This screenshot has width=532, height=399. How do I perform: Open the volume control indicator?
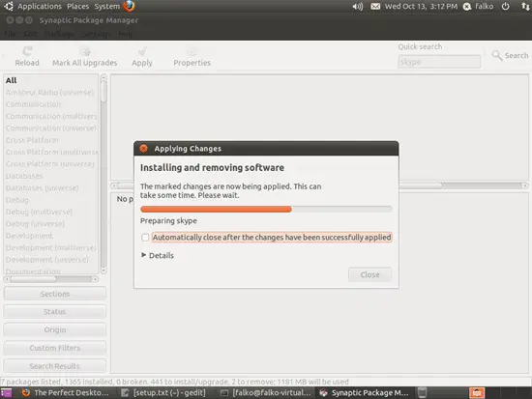pos(358,6)
